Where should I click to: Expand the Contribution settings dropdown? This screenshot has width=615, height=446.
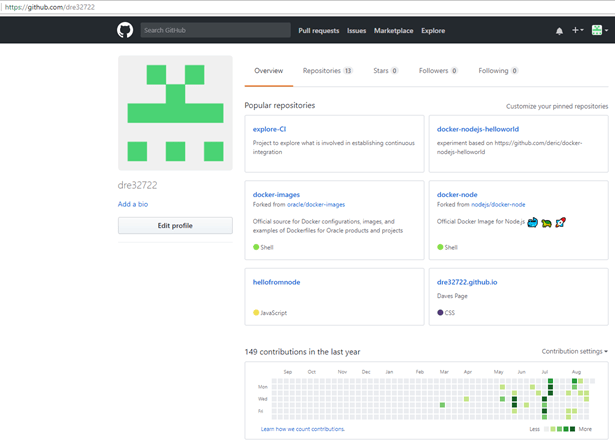[574, 352]
